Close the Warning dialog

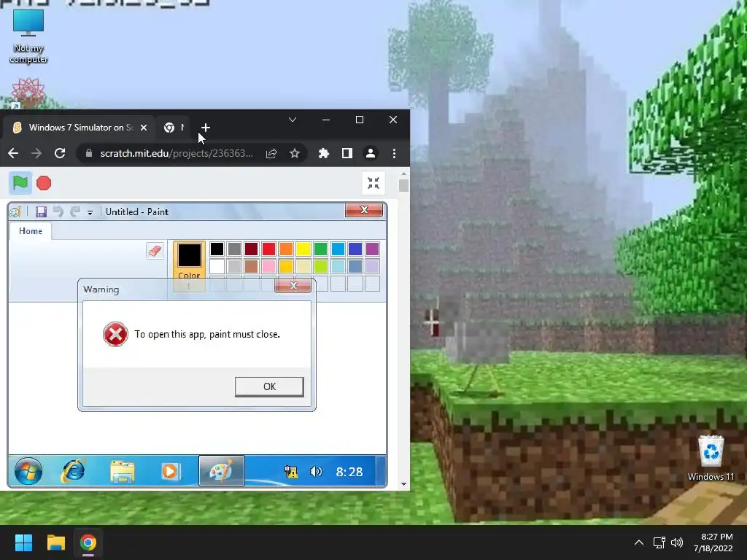(x=293, y=285)
